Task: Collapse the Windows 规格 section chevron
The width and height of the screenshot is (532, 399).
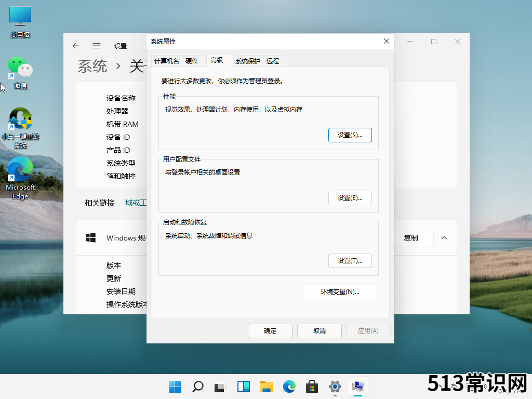Action: (444, 238)
